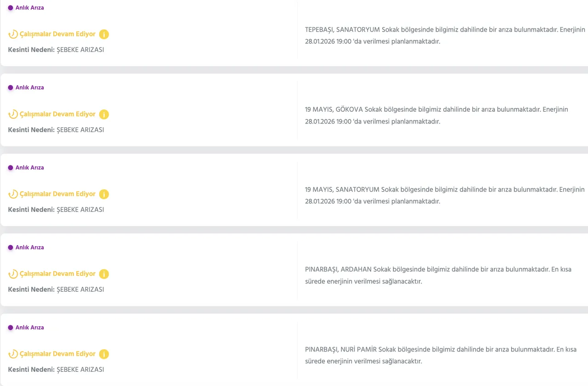Click the info icon on the 19 MAYIS SANATORYUM card
Viewport: 588px width, 386px height.
tap(104, 194)
